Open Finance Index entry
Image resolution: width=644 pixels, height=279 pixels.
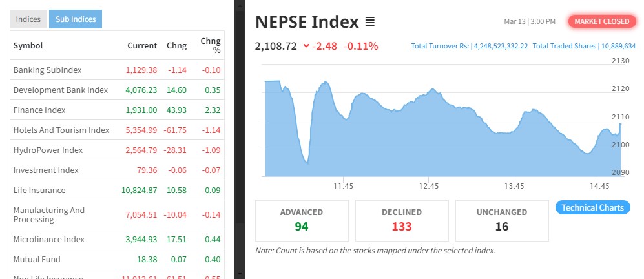coord(39,110)
